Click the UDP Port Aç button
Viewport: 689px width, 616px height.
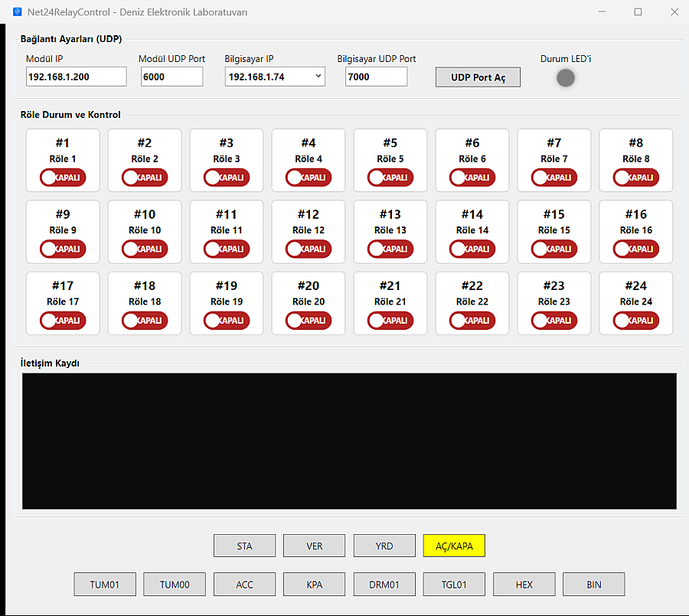point(478,77)
